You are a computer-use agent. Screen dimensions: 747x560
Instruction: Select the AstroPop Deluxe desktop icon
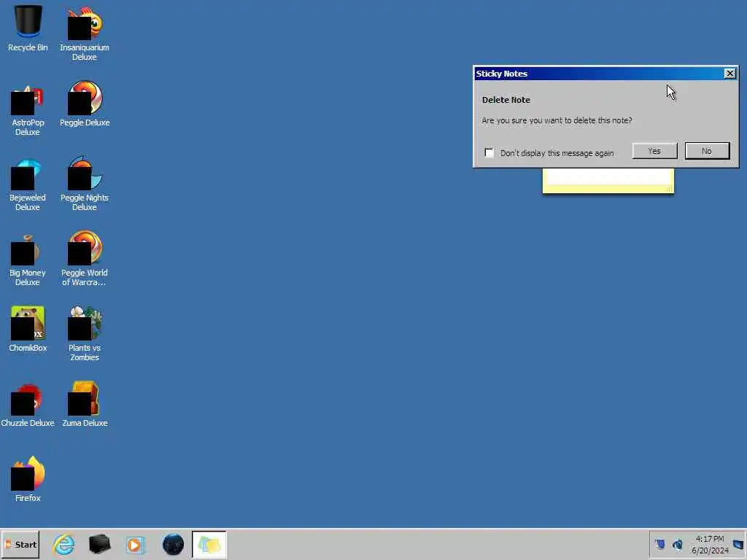click(28, 109)
